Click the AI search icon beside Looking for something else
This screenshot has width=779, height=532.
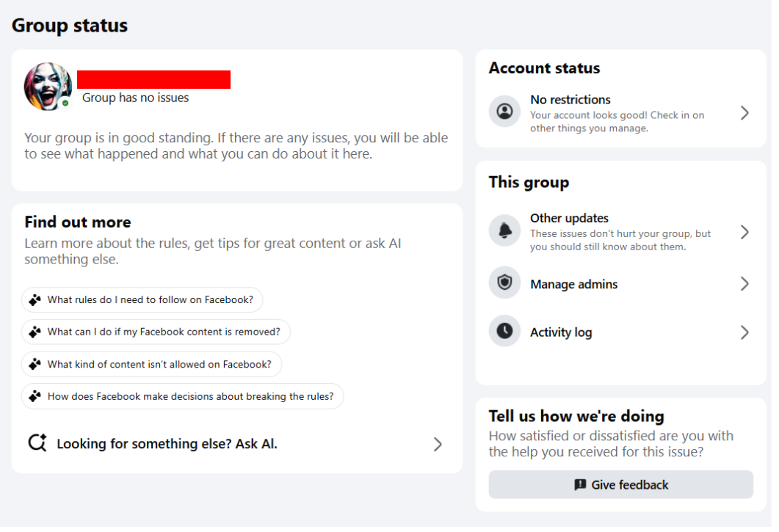tap(37, 443)
